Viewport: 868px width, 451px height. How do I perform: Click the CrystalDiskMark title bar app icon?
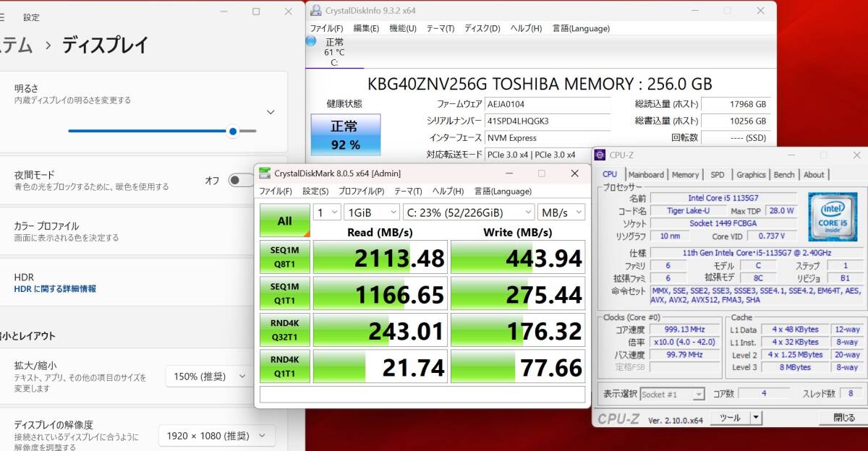pyautogui.click(x=265, y=173)
